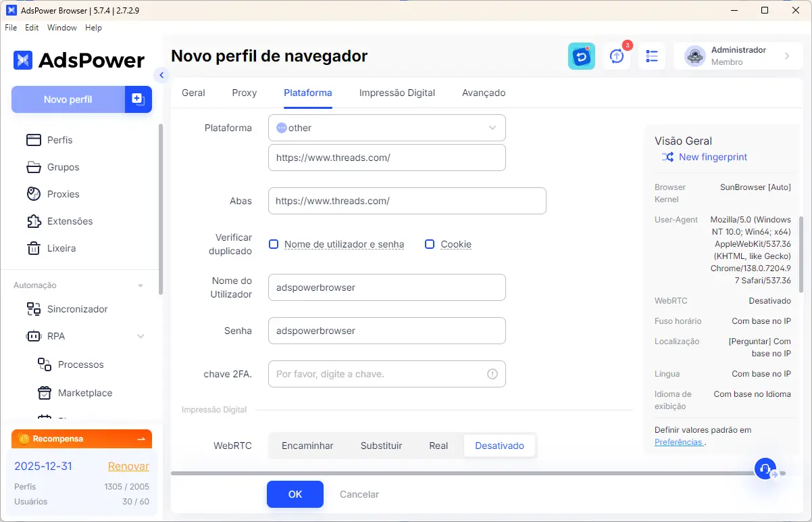Expand the Administrador account chevron
812x522 pixels.
(x=787, y=56)
